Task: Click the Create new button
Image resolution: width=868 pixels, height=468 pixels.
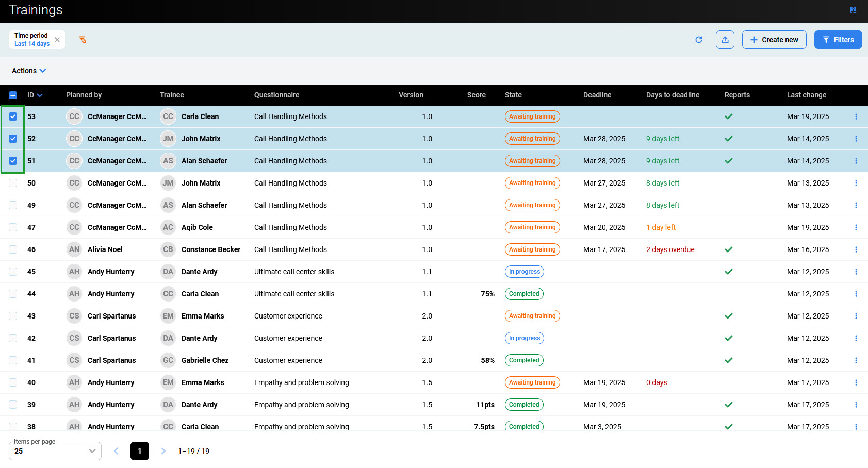Action: click(774, 40)
